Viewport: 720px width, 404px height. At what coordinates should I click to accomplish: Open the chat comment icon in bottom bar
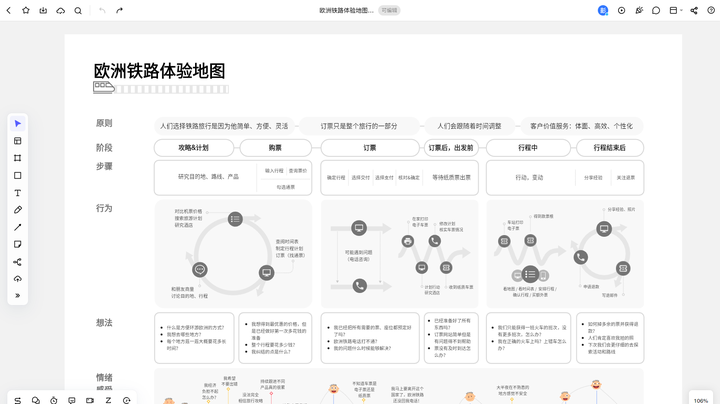[x=72, y=400]
